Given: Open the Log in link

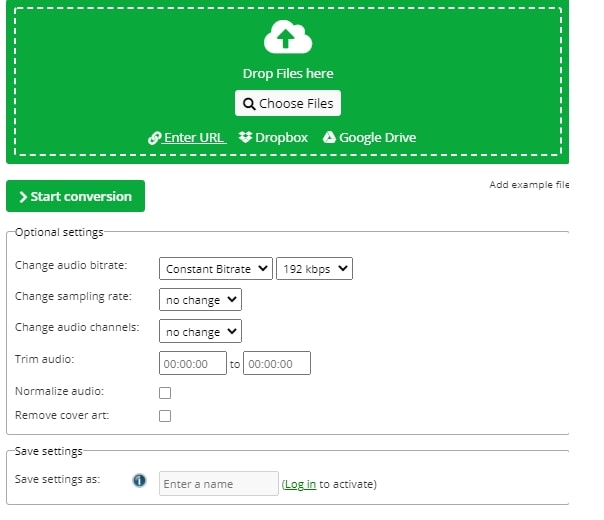Looking at the screenshot, I should point(300,484).
